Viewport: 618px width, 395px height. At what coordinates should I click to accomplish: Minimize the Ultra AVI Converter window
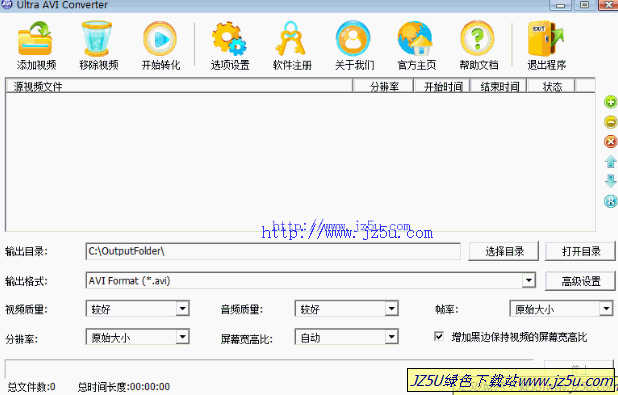560,5
